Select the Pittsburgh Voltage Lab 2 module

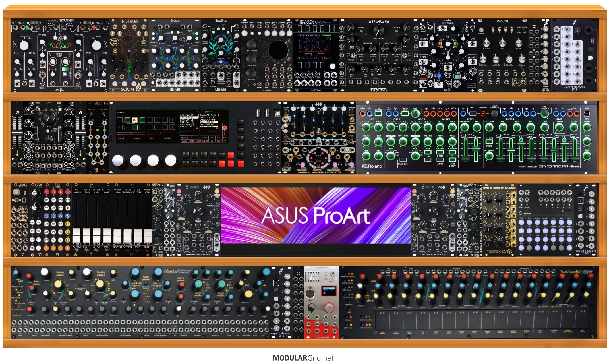[x=141, y=302]
